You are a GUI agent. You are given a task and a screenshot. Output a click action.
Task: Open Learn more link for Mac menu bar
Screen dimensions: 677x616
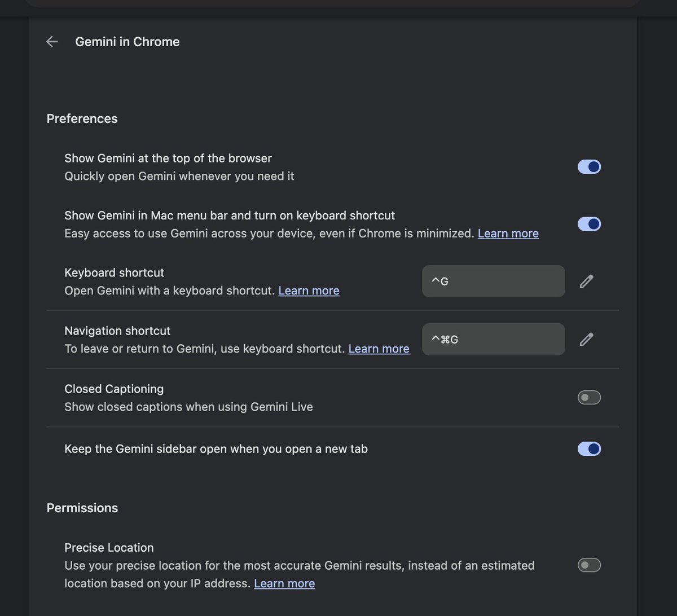tap(508, 234)
